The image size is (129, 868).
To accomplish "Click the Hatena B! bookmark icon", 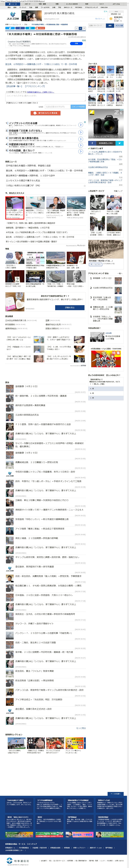I will coord(30,28).
